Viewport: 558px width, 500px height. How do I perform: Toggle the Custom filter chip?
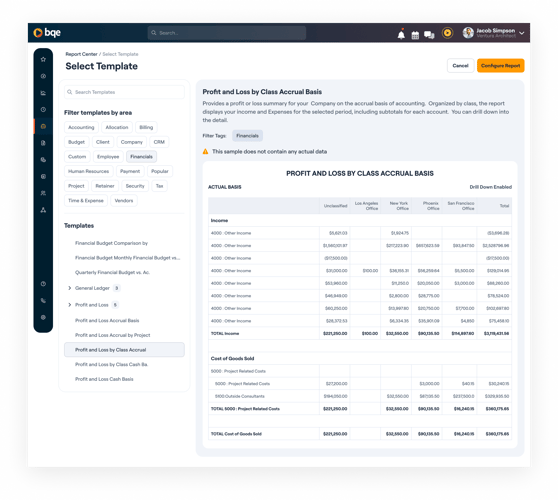tap(77, 157)
